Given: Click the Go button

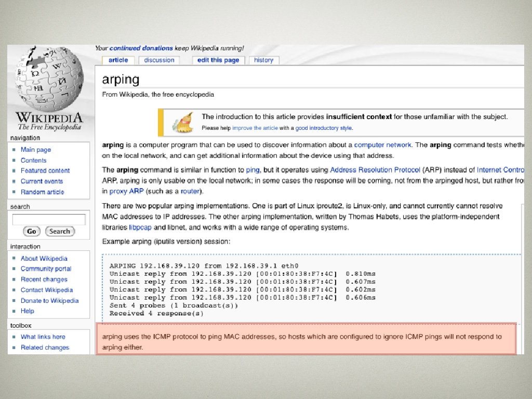Looking at the screenshot, I should 32,231.
